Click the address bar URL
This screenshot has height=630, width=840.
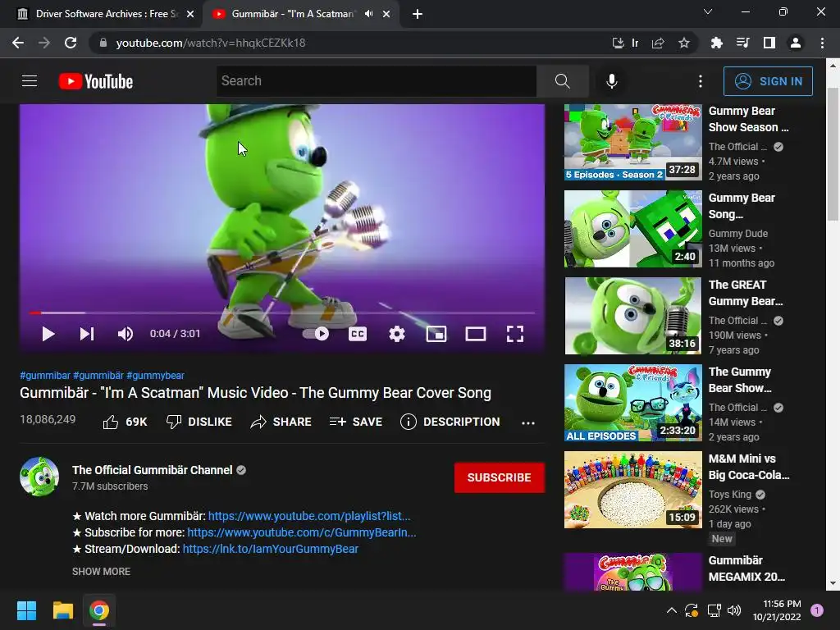[211, 43]
